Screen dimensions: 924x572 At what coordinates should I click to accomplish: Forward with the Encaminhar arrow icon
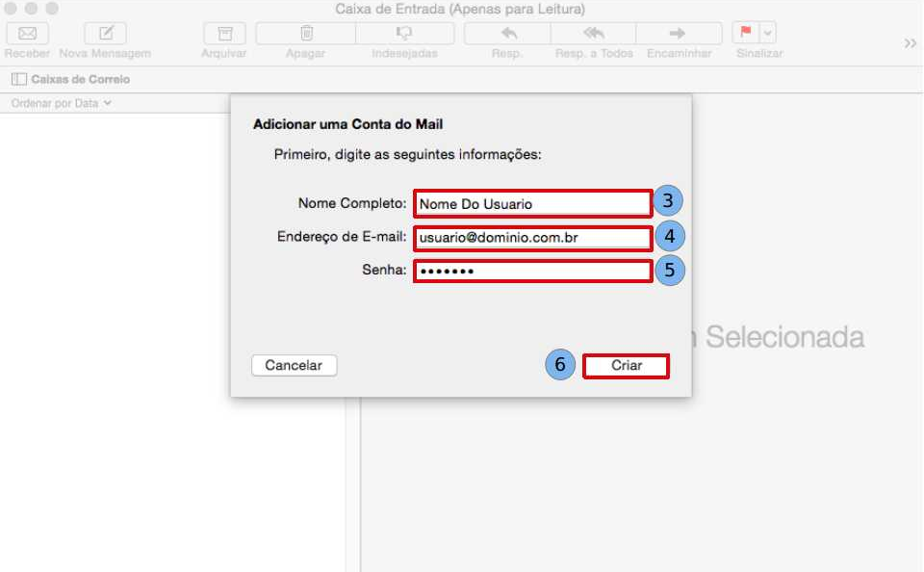[679, 34]
